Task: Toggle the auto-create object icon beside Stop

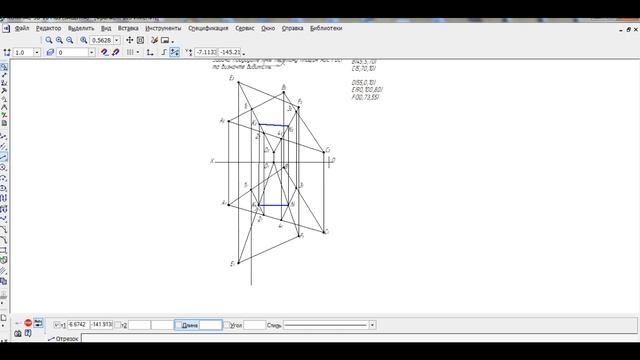Action: [38, 323]
